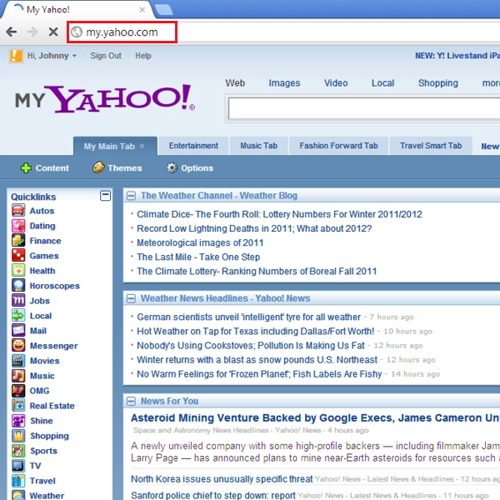Click the My Yahoo! logo
The width and height of the screenshot is (500, 500).
coord(105,99)
